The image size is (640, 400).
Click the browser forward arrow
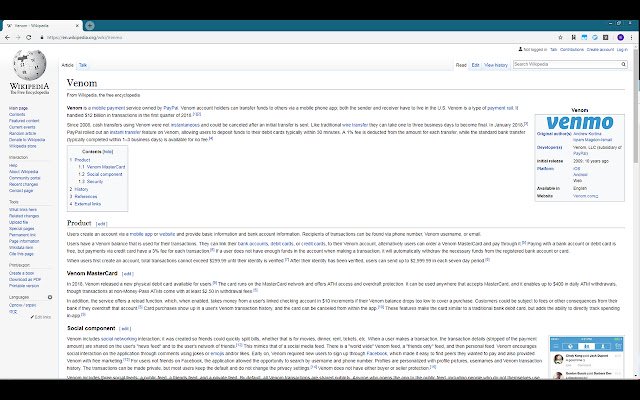tap(18, 37)
